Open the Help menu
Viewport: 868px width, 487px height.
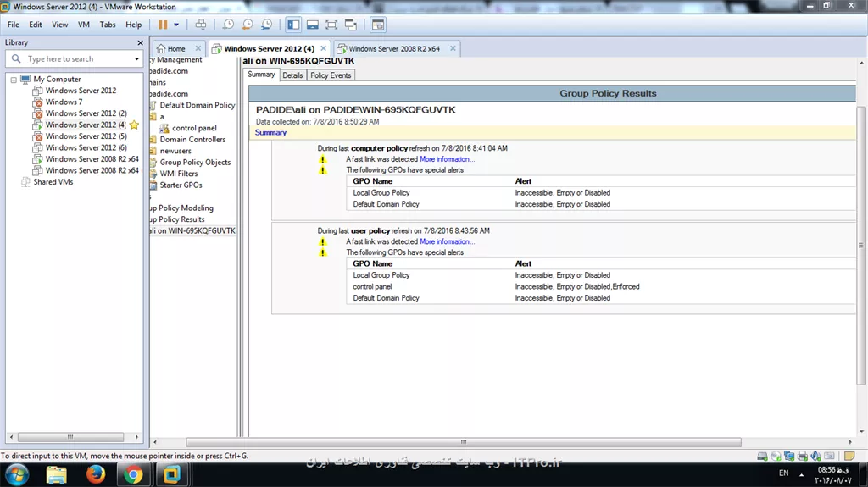click(x=133, y=25)
